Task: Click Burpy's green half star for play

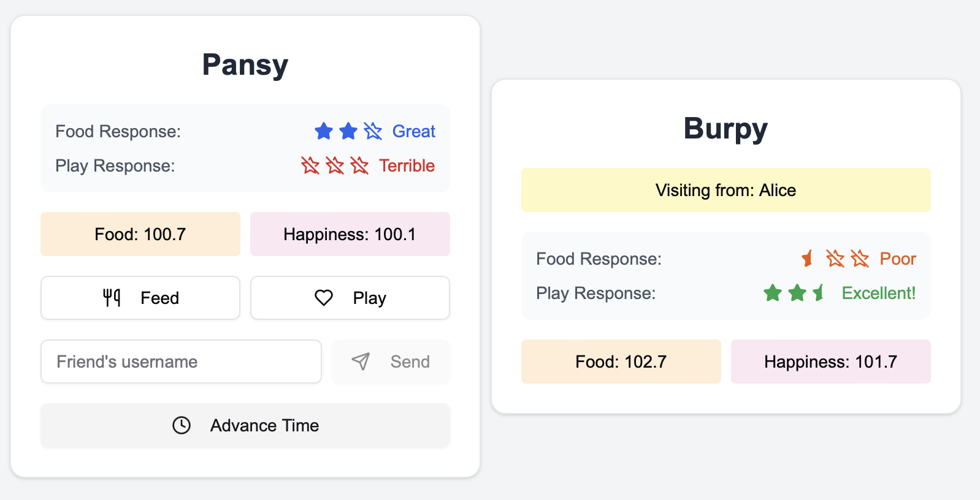Action: [x=819, y=293]
